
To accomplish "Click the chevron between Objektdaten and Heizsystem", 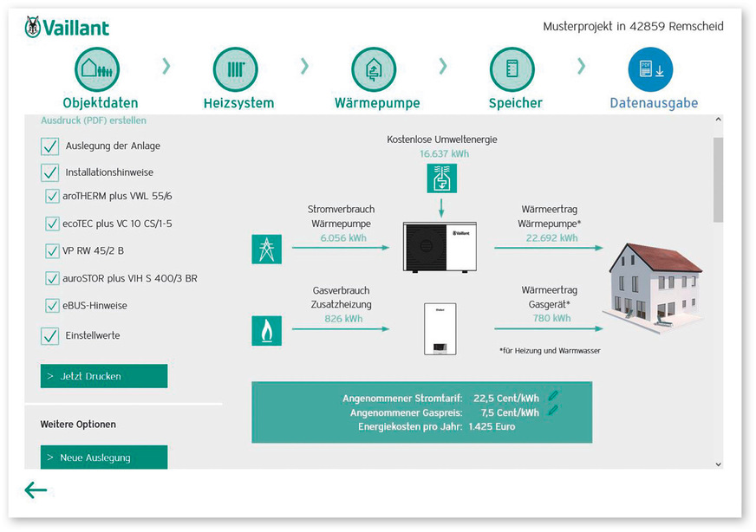I will point(166,65).
